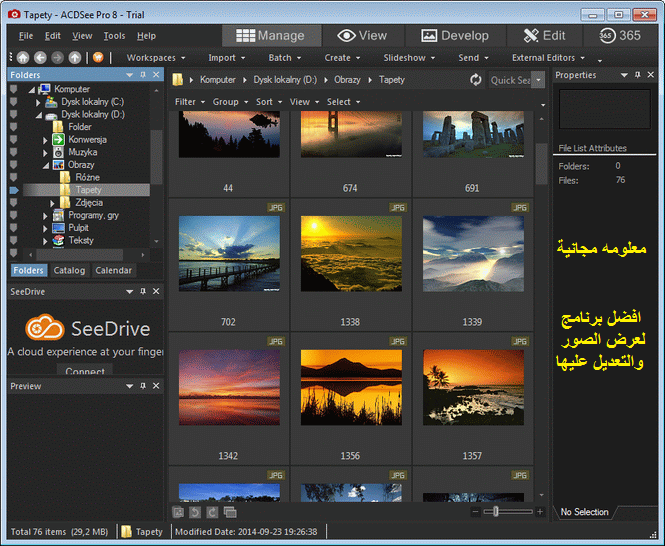Open the Sort dropdown

point(269,102)
